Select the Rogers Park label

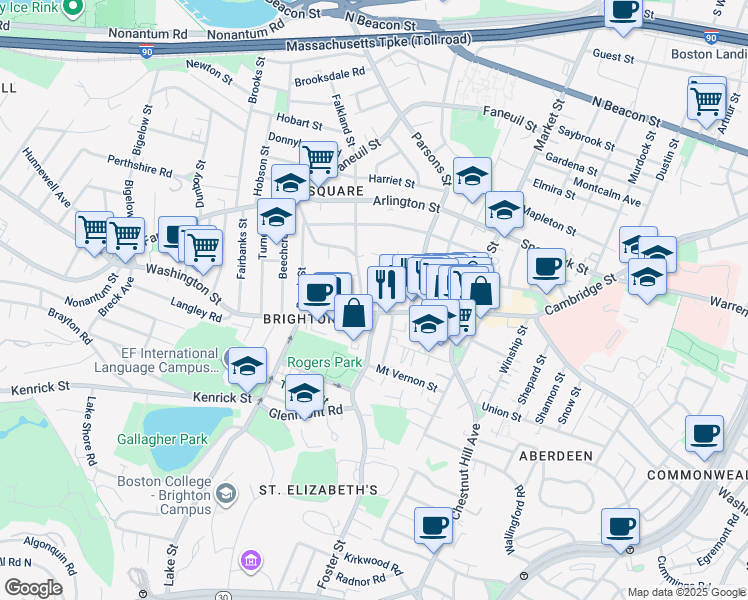324,362
